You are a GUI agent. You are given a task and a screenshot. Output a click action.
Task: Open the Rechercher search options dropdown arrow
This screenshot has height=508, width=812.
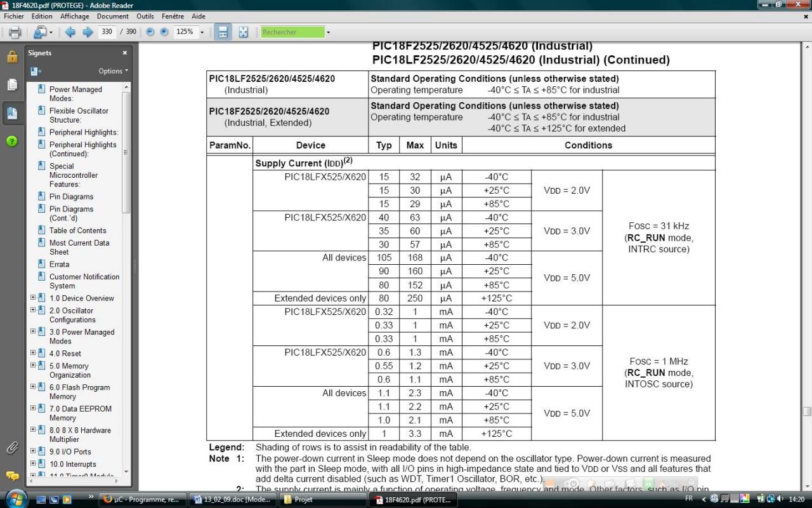coord(329,32)
